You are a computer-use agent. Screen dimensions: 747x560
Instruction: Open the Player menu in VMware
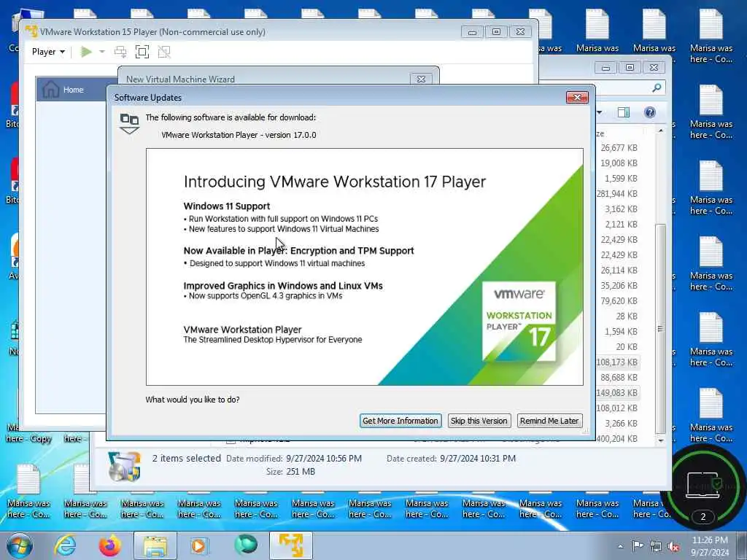(x=48, y=52)
